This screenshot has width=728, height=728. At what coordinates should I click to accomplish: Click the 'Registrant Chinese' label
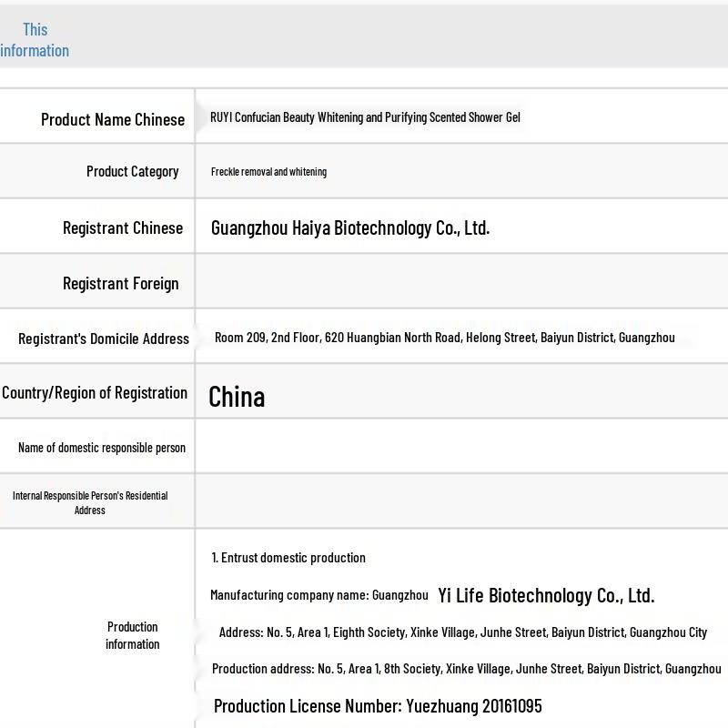[123, 228]
